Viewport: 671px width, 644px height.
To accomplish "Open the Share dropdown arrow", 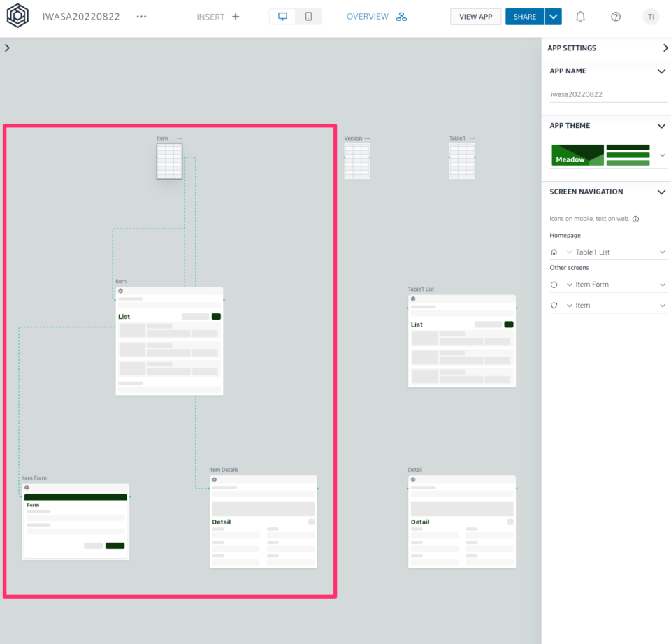I will pos(553,17).
